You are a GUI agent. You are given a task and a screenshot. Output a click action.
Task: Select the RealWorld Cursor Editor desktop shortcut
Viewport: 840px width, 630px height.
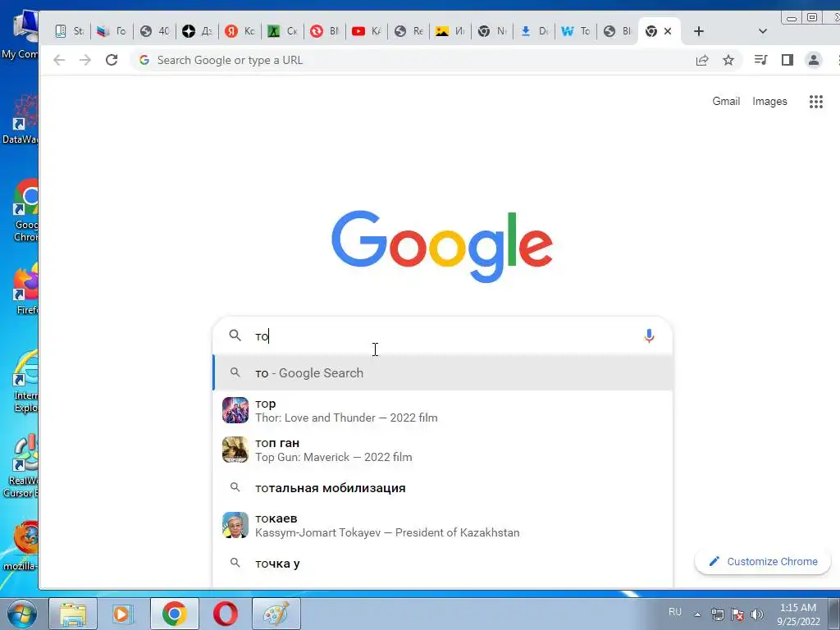tap(21, 466)
